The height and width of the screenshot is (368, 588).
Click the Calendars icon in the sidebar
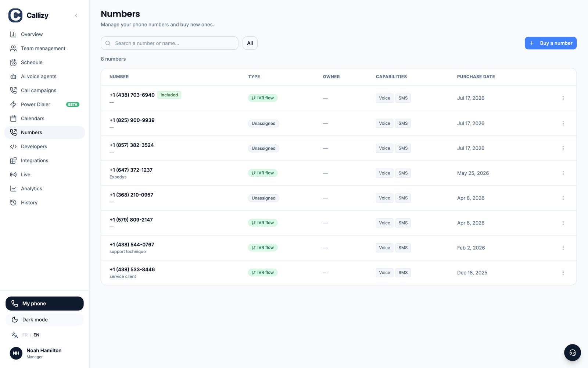coord(13,118)
